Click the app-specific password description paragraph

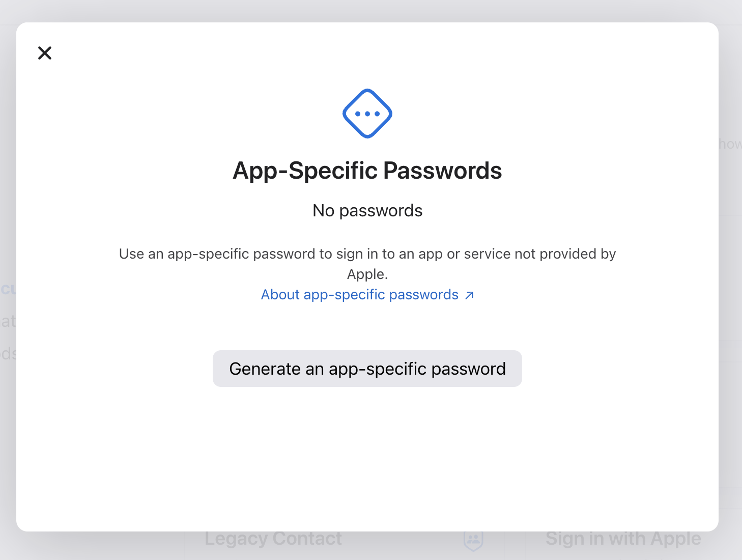coord(367,264)
